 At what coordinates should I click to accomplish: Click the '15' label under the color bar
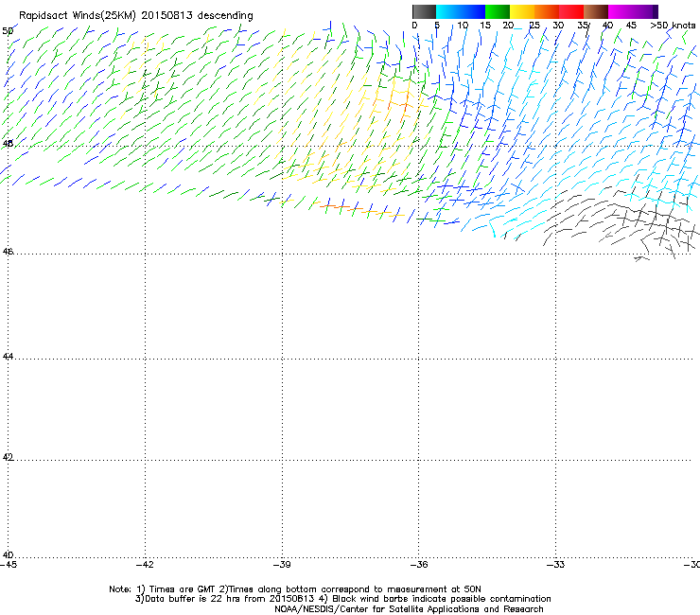[485, 26]
